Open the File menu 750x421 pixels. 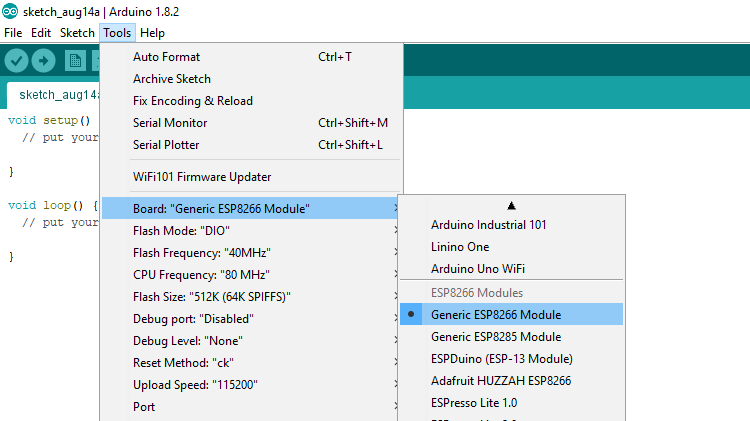click(13, 33)
